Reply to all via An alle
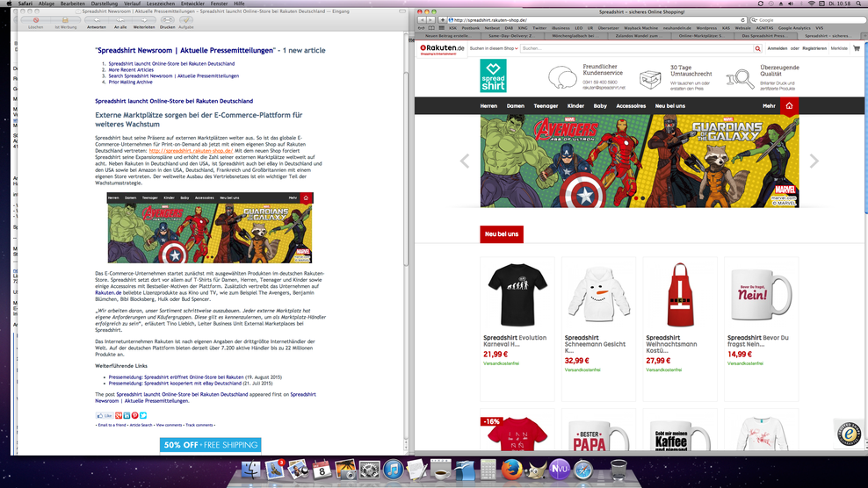Image resolution: width=868 pixels, height=488 pixels. [120, 20]
